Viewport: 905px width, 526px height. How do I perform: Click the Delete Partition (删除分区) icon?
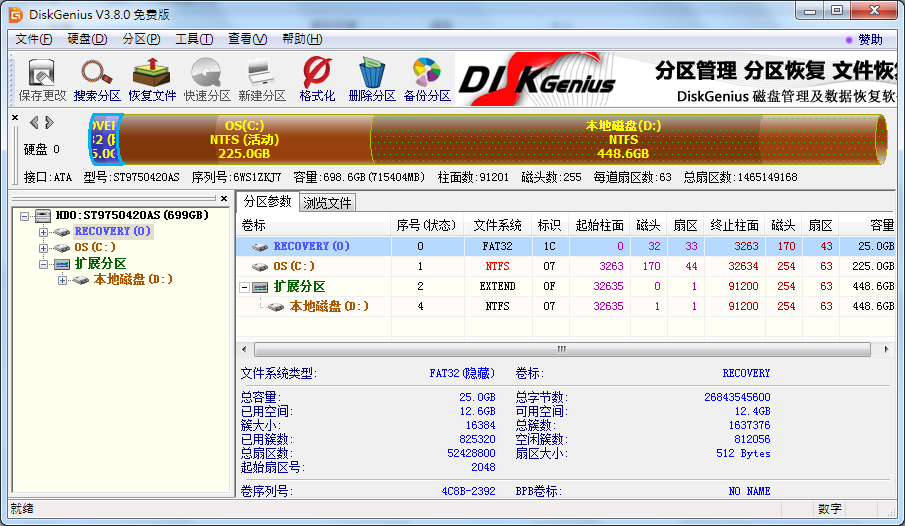(372, 80)
